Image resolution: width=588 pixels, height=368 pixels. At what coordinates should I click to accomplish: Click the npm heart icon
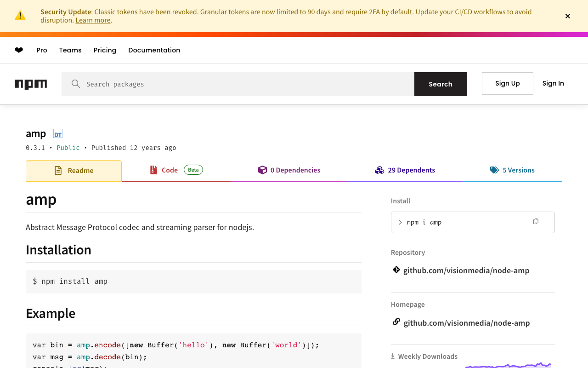19,50
